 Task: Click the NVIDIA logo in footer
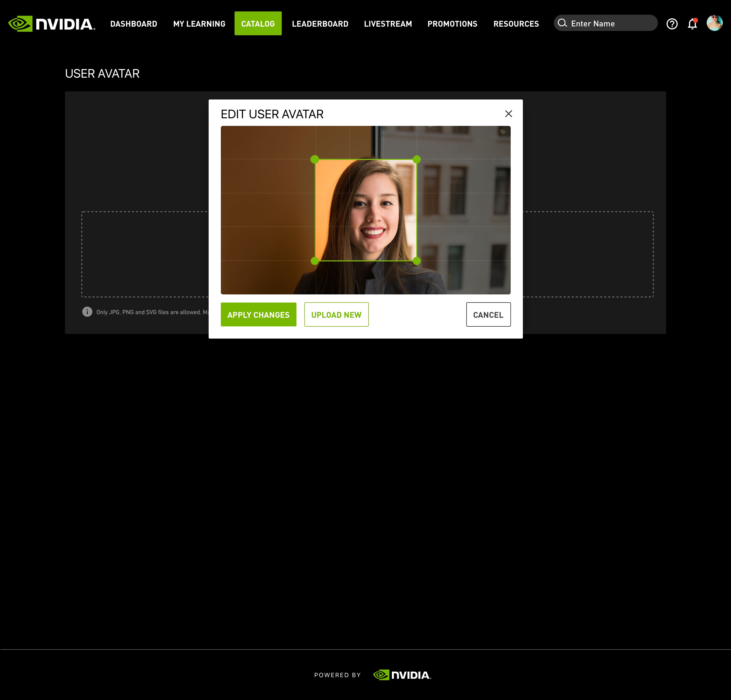pos(402,675)
